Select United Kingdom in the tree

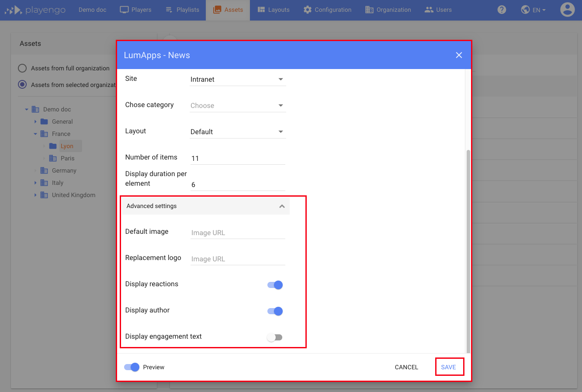coord(73,195)
